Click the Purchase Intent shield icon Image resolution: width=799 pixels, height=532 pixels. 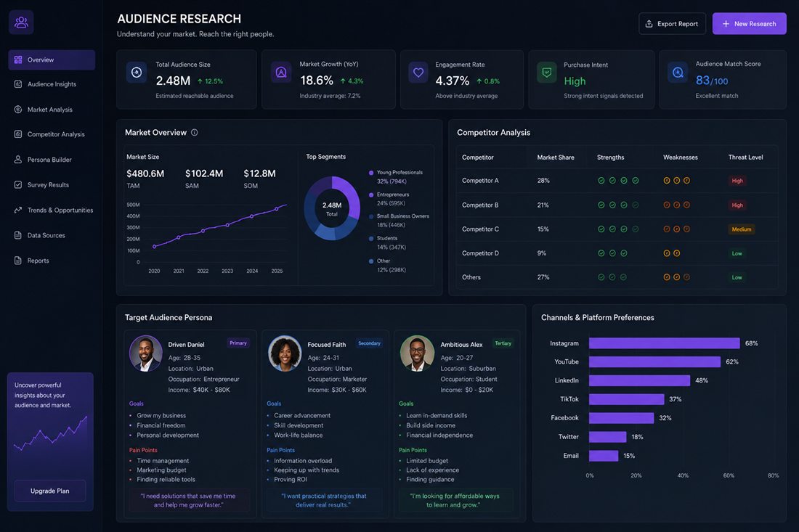(547, 73)
